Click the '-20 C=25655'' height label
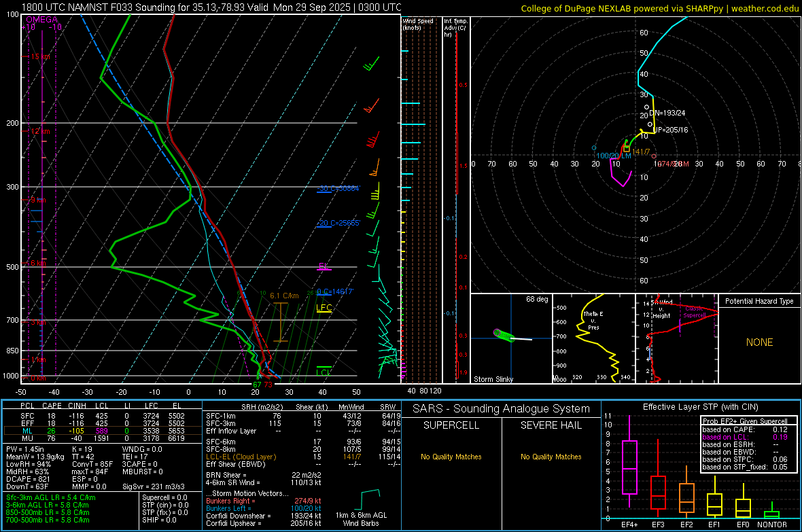The image size is (802, 532). tap(338, 223)
